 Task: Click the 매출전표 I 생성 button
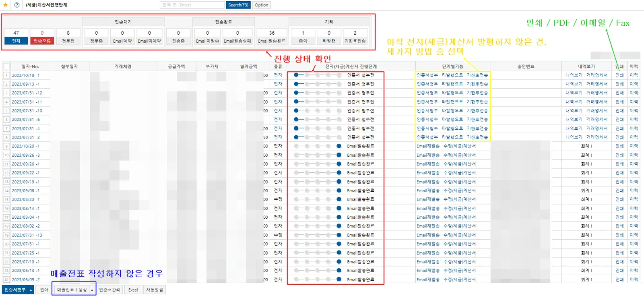(x=72, y=290)
